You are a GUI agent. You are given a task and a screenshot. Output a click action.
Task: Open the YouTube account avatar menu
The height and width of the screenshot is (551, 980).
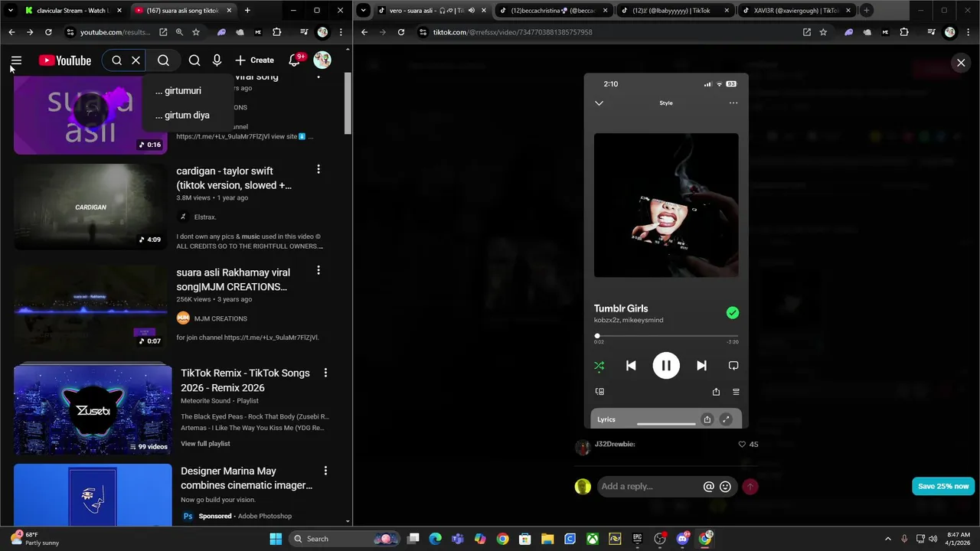click(x=322, y=60)
